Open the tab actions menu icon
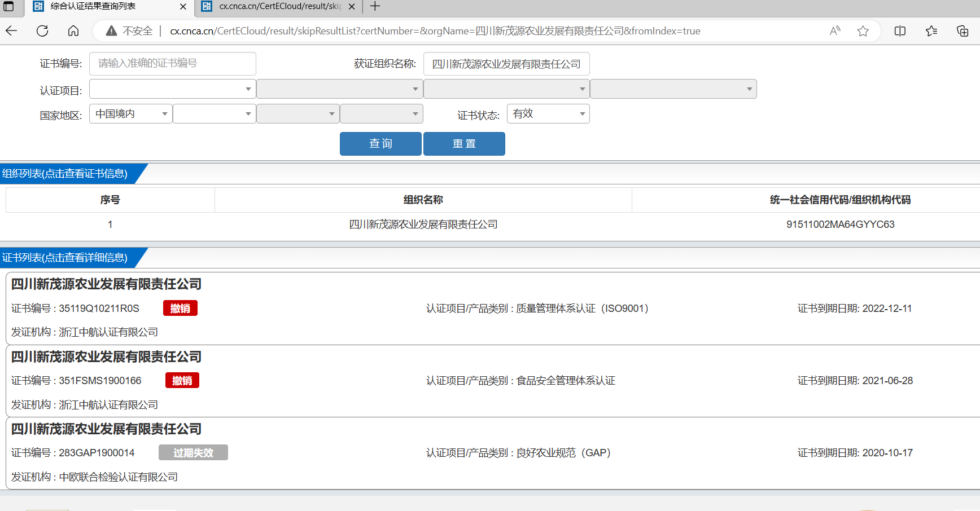 pos(8,7)
